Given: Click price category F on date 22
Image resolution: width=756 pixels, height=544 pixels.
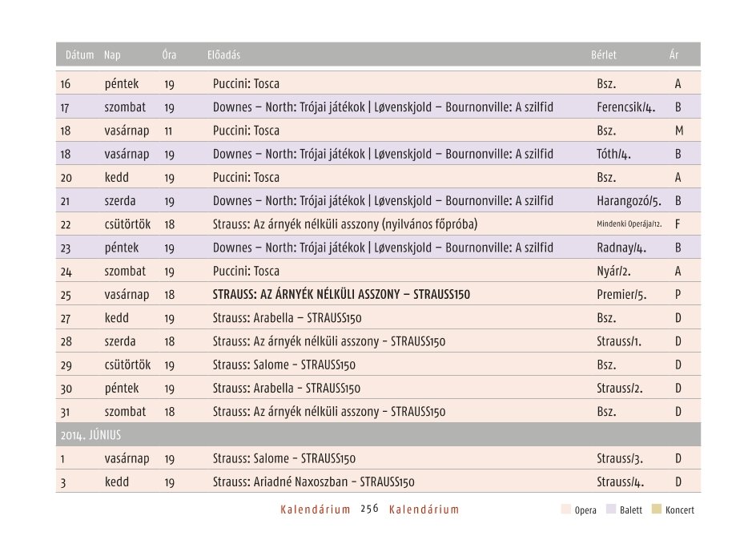Looking at the screenshot, I should tap(677, 224).
